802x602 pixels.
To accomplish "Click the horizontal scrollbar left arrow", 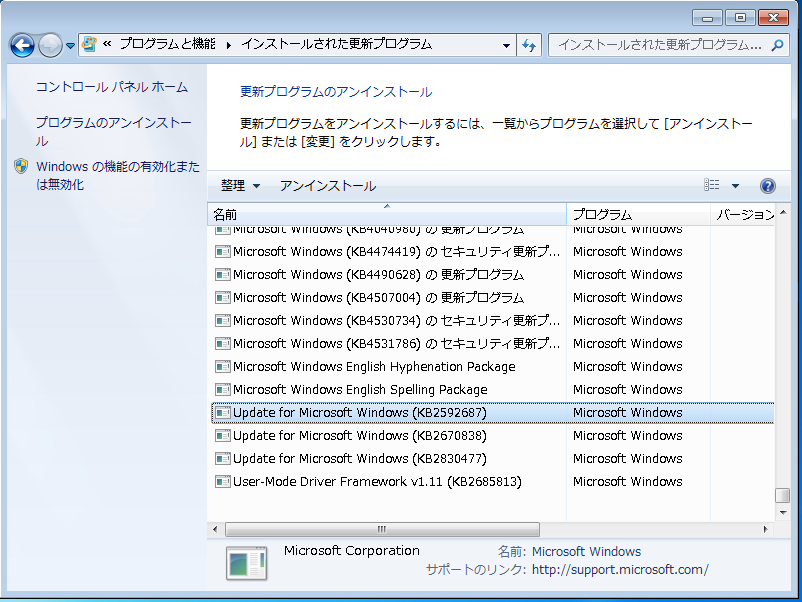I will (x=215, y=529).
